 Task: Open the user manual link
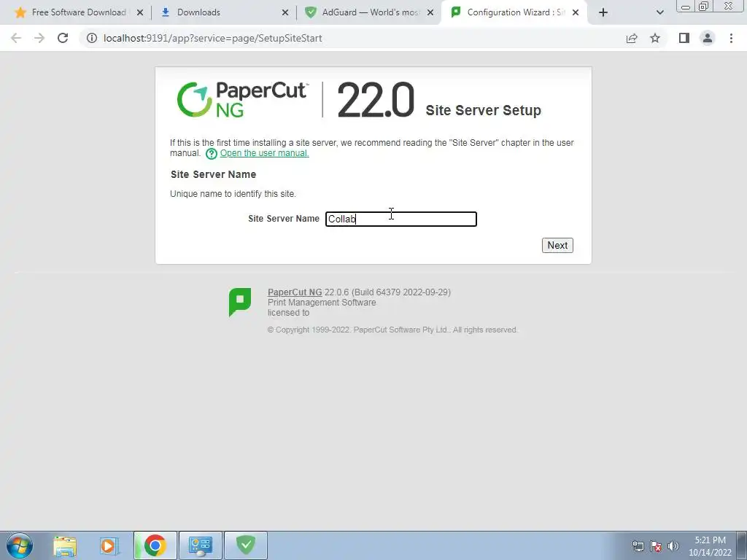(x=264, y=153)
